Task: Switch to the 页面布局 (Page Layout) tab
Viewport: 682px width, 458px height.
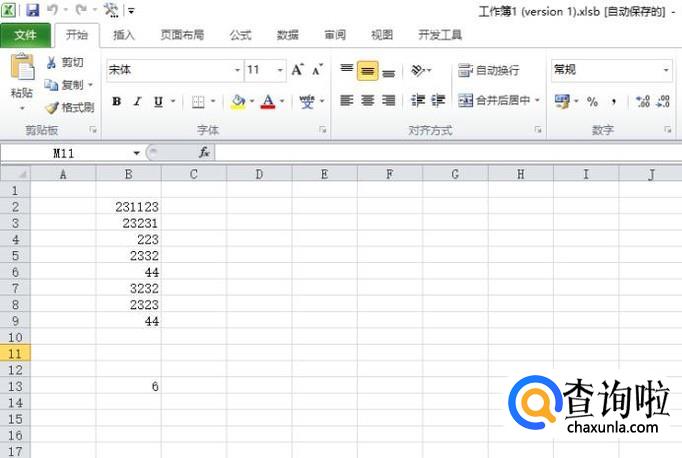Action: (182, 35)
